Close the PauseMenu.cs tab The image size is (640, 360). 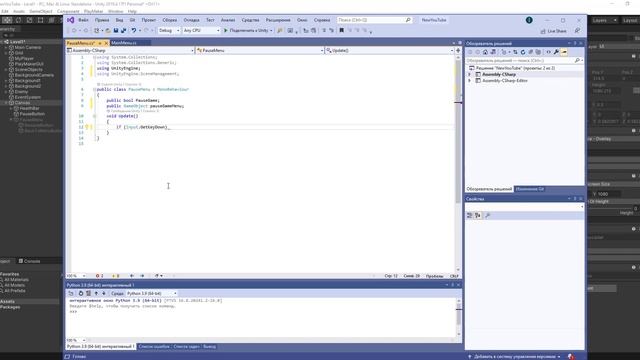pyautogui.click(x=106, y=43)
